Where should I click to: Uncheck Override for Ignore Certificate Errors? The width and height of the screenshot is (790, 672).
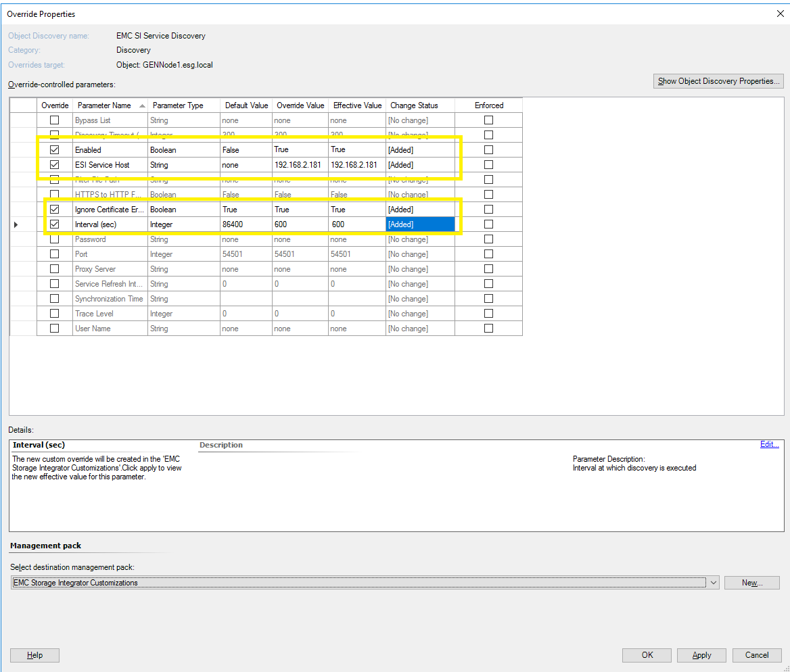54,210
